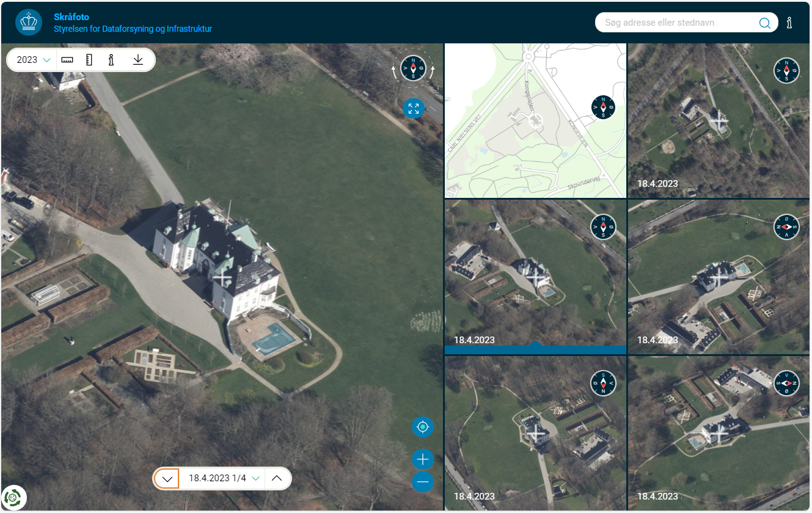Viewport: 812px width, 513px height.
Task: Open cookie settings icon in bottom corner
Action: pyautogui.click(x=13, y=497)
